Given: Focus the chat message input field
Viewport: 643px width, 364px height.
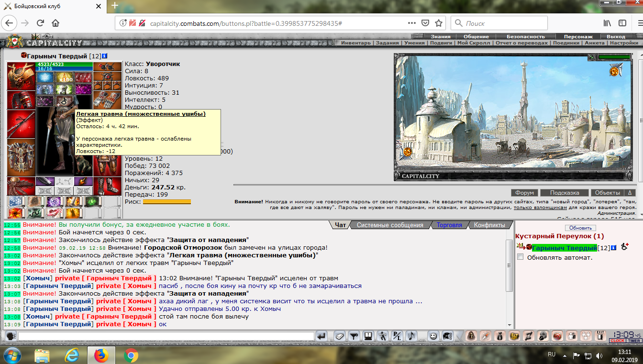Looking at the screenshot, I should (x=166, y=336).
